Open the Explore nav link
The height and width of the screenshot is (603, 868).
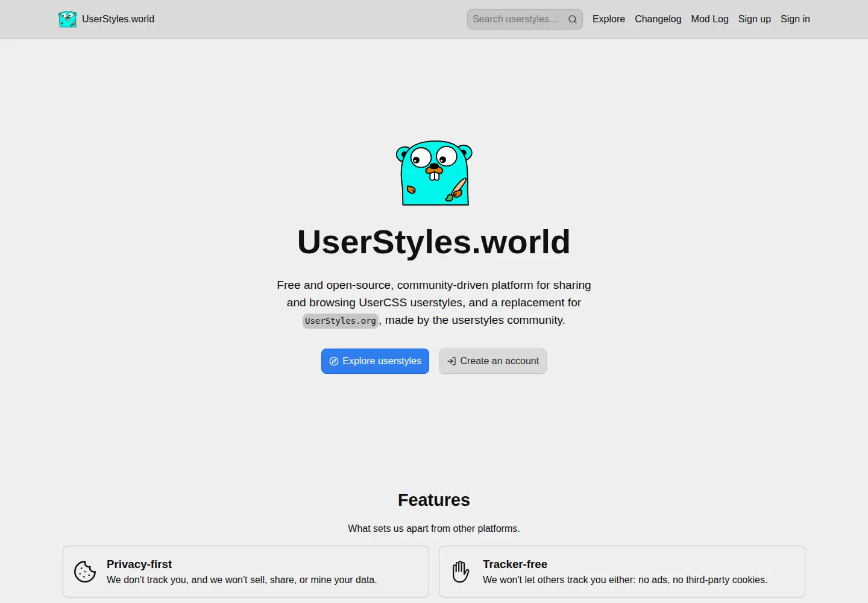pos(609,19)
